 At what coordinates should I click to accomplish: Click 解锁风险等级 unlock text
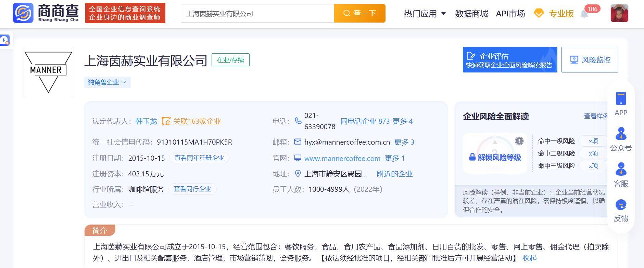pos(499,157)
